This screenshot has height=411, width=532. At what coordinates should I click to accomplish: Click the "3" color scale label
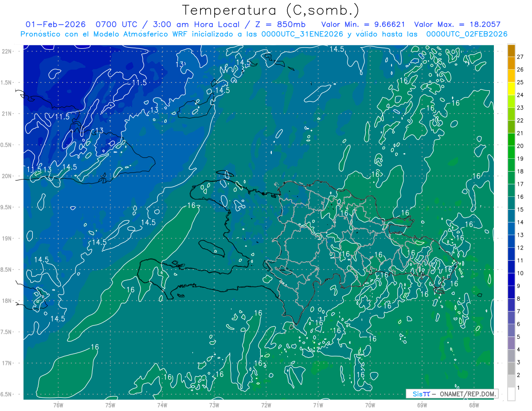pos(518,363)
